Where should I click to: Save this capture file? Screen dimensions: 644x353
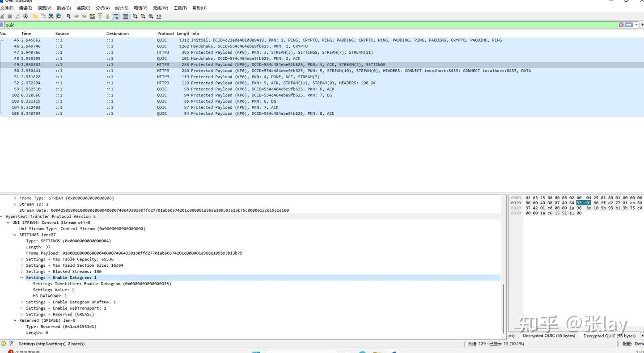click(x=43, y=17)
